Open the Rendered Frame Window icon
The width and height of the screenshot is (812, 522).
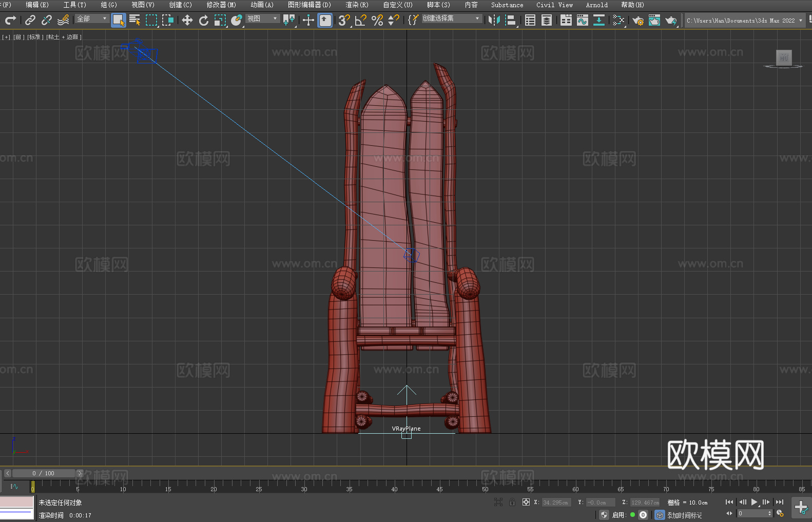pos(654,20)
